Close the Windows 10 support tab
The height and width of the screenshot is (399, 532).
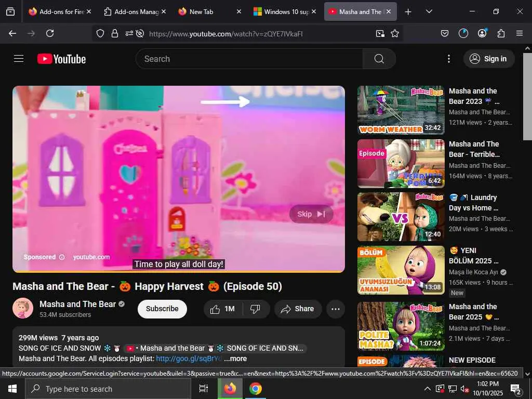(314, 11)
